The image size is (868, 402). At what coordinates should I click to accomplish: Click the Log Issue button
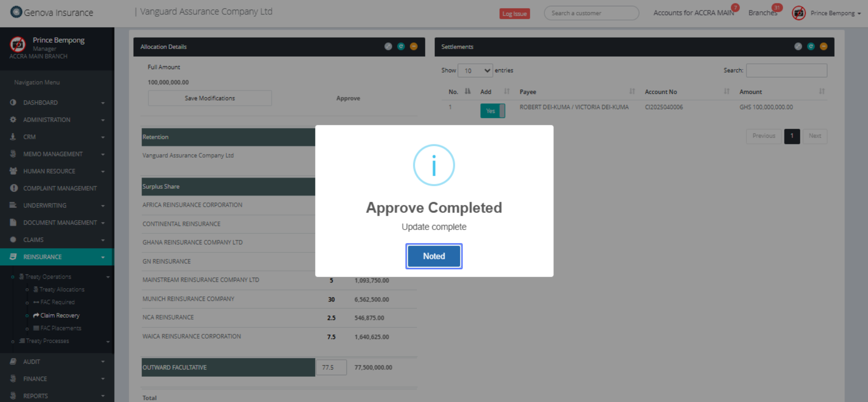point(514,13)
